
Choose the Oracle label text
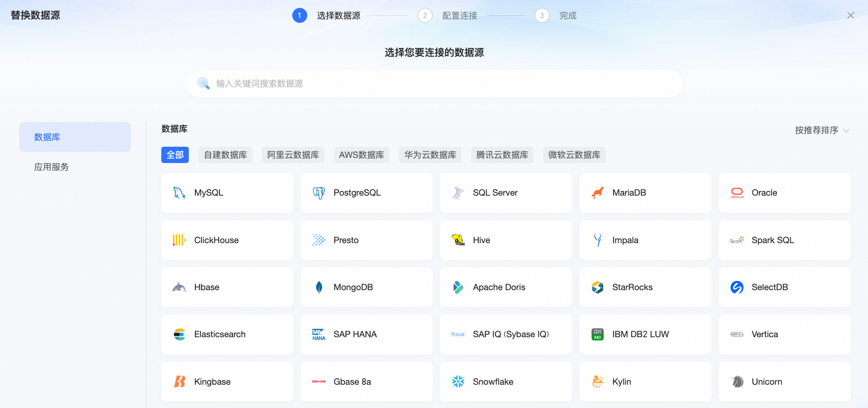(765, 193)
